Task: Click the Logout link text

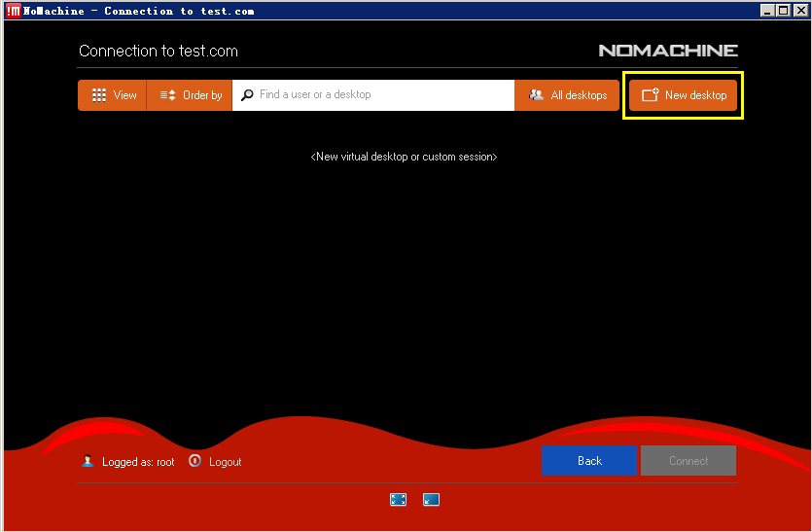Action: tap(226, 462)
